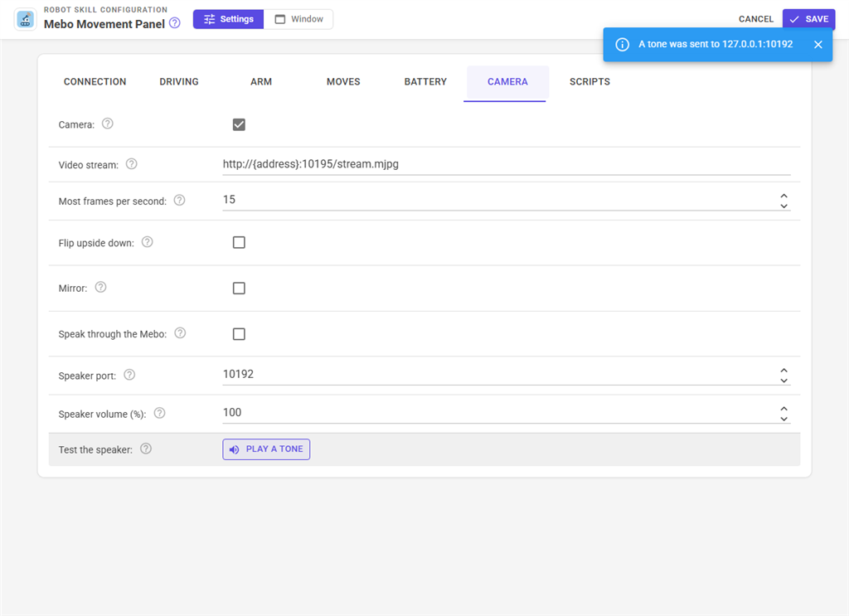Viewport: 849px width, 616px height.
Task: Increment the Speaker port number
Action: click(784, 371)
